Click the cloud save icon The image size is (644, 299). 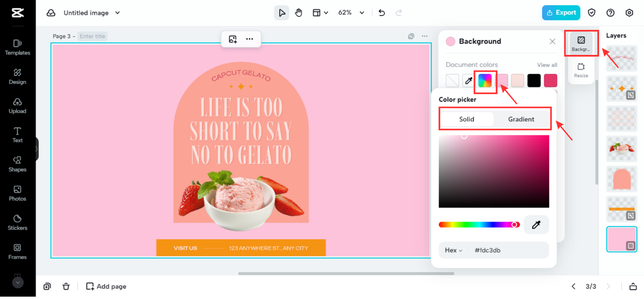[51, 13]
